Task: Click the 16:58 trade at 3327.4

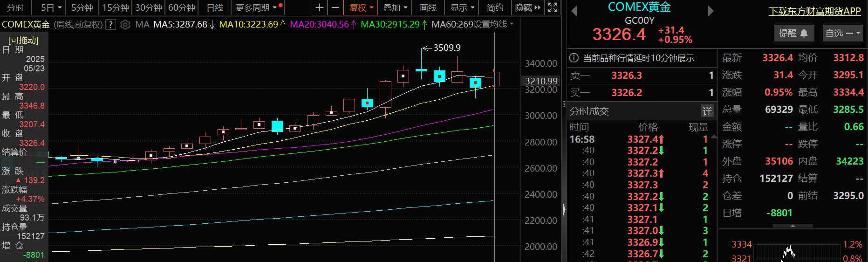Action: (642, 139)
